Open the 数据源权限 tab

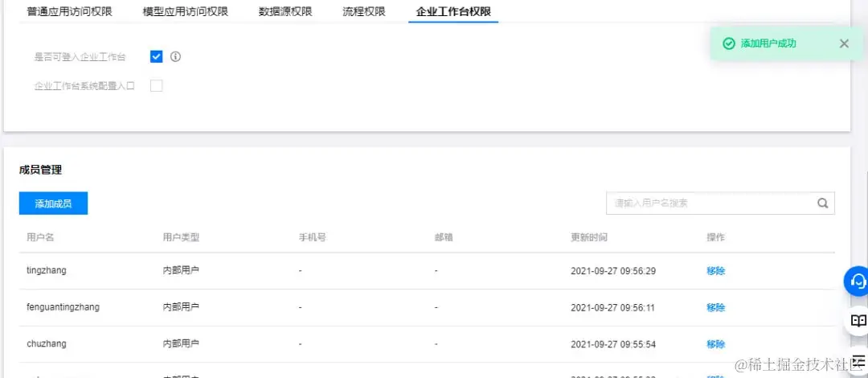[x=285, y=11]
